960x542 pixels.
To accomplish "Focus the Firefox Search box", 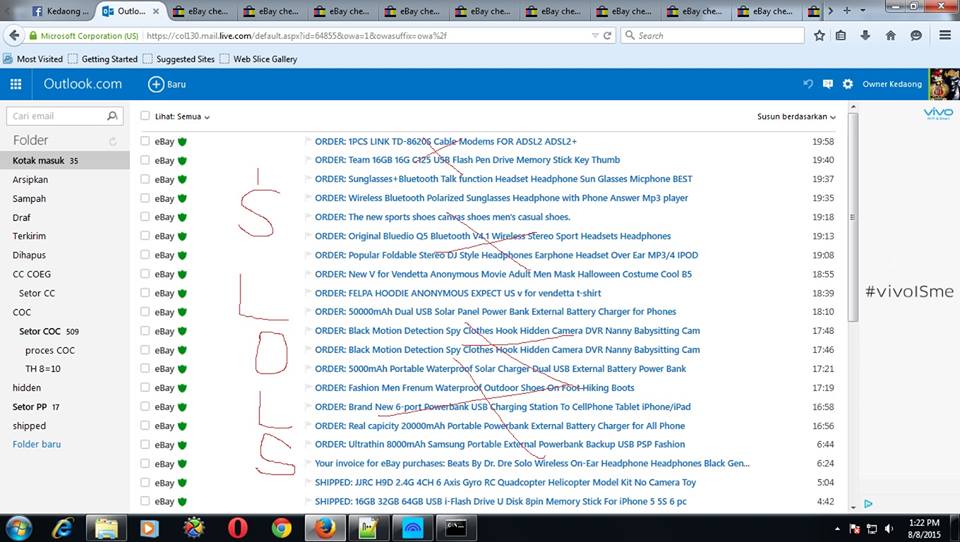I will point(713,36).
